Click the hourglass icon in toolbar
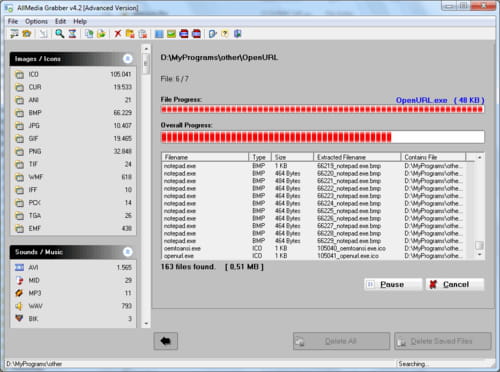The height and width of the screenshot is (372, 500). coord(72,33)
